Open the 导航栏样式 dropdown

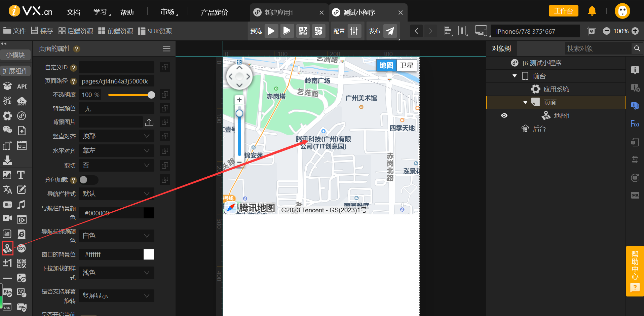coord(116,194)
